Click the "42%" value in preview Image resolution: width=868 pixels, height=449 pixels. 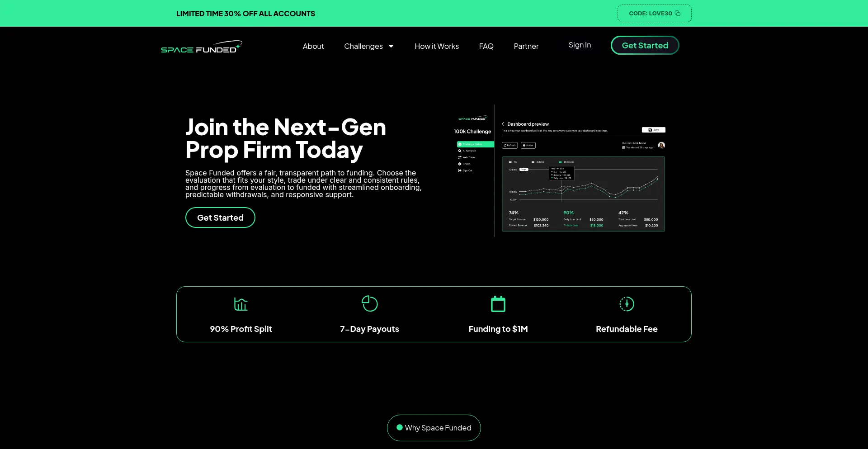click(623, 213)
